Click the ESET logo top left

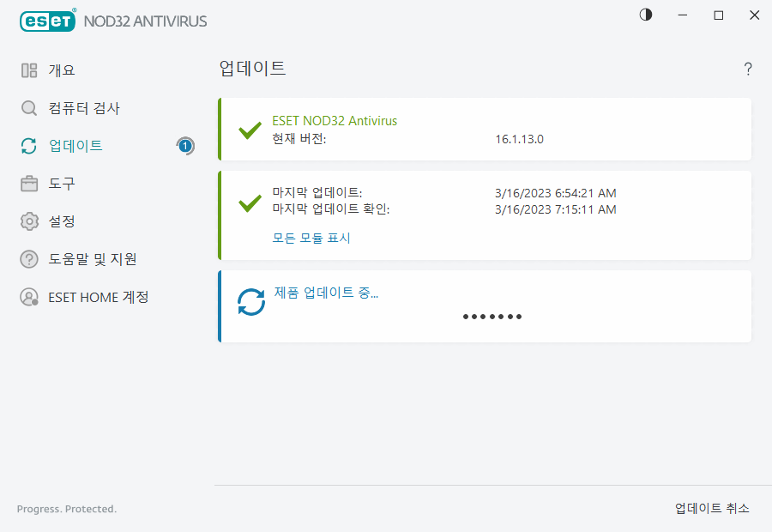(x=47, y=21)
